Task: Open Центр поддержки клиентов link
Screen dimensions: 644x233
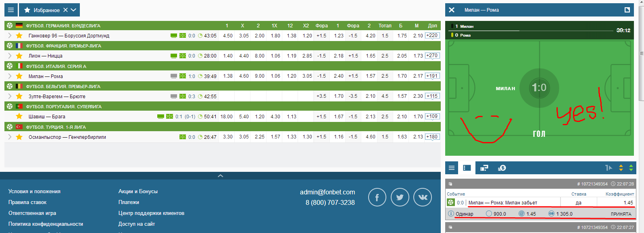Action: (x=151, y=213)
